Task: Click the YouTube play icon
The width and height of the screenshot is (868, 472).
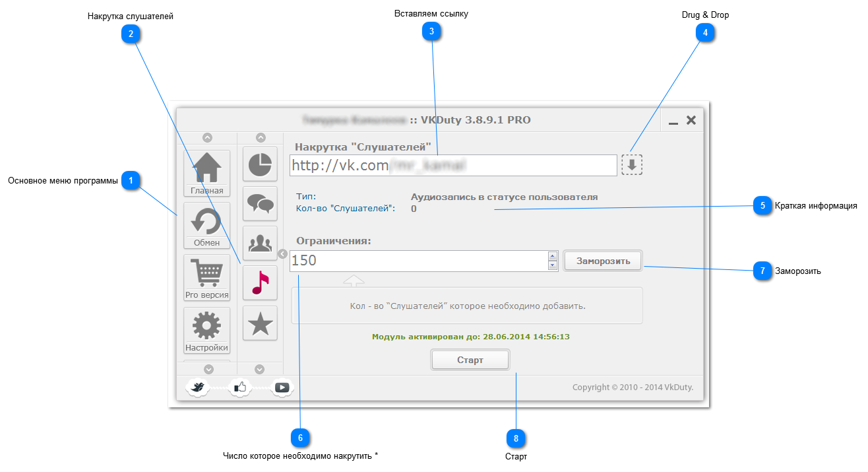Action: pyautogui.click(x=282, y=388)
